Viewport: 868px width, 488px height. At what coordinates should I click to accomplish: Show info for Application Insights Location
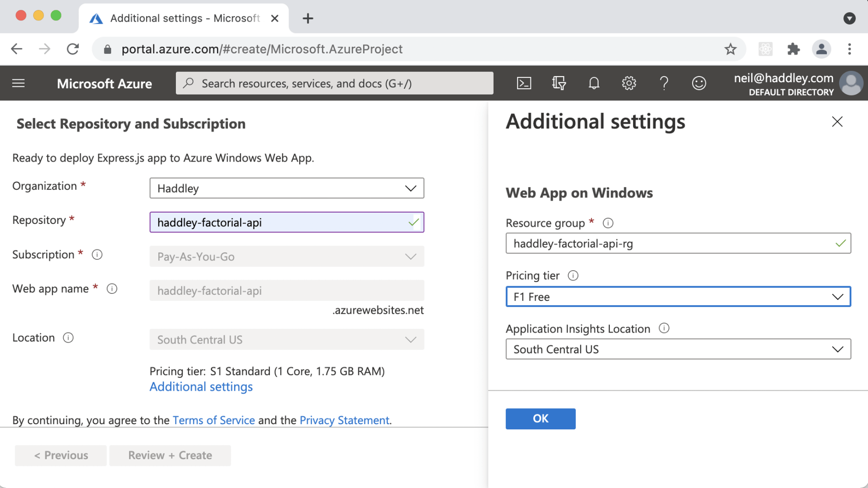pos(664,328)
